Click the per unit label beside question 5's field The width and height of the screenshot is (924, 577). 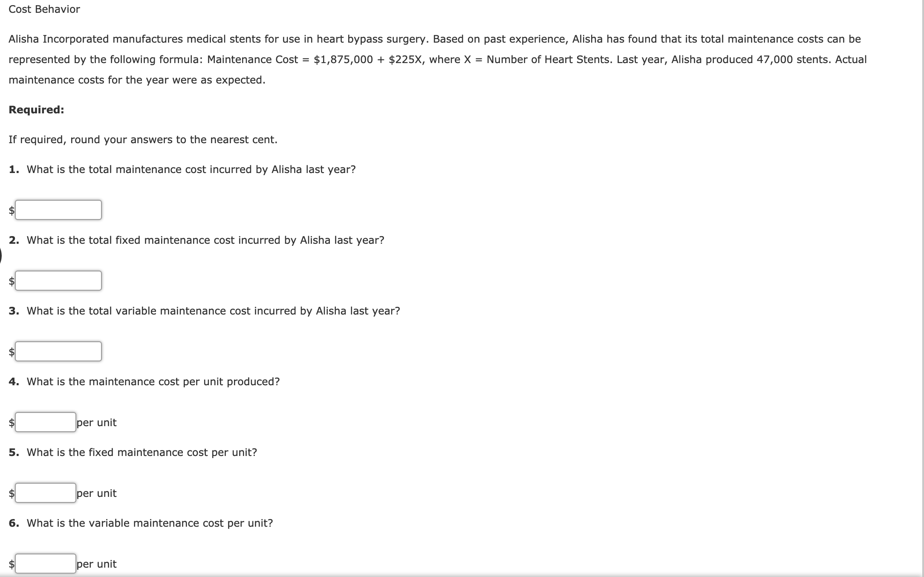click(96, 493)
